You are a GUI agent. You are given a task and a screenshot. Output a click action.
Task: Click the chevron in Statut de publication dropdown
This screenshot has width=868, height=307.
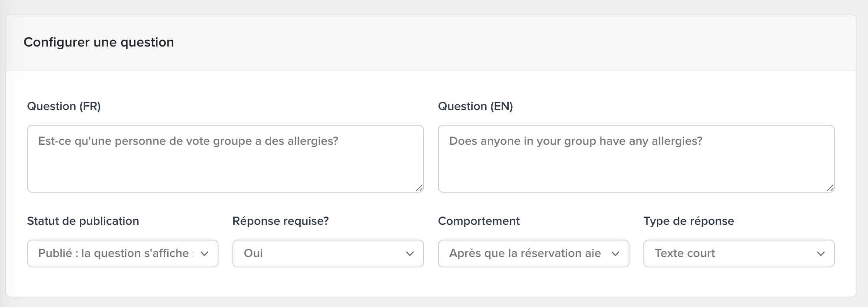[204, 254]
